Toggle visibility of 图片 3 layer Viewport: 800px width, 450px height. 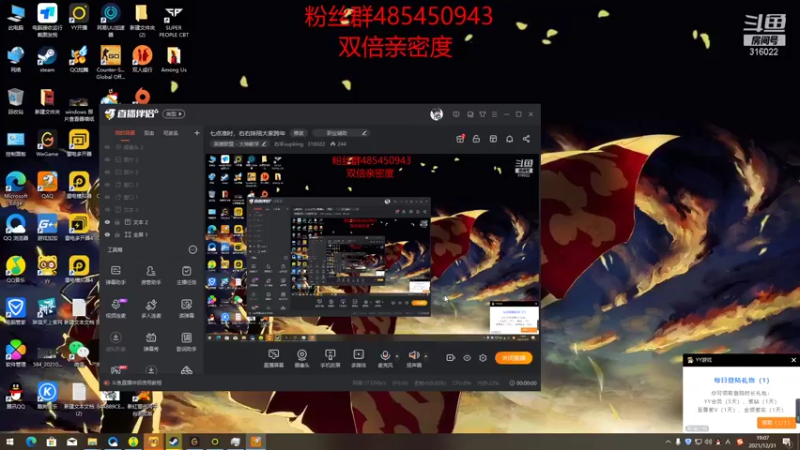[108, 160]
